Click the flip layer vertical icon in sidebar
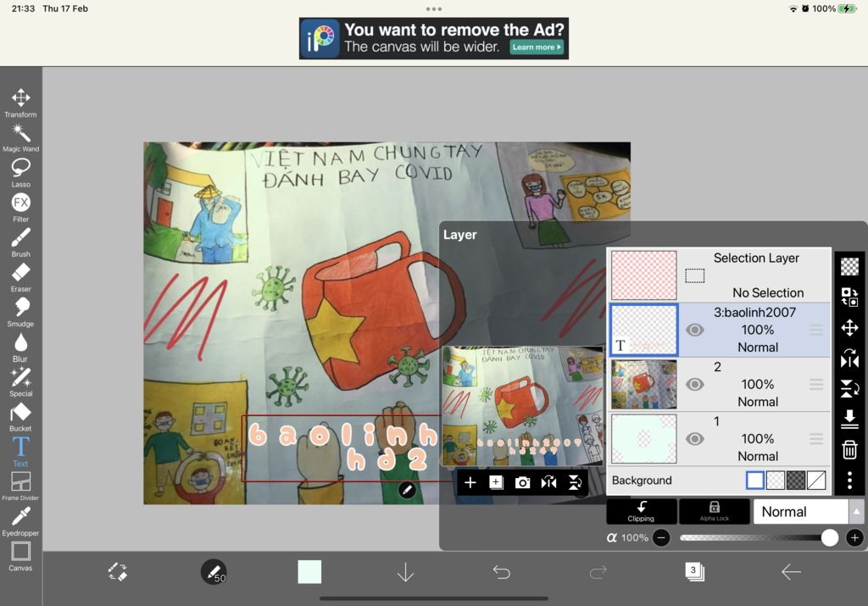868x606 pixels. pyautogui.click(x=849, y=388)
